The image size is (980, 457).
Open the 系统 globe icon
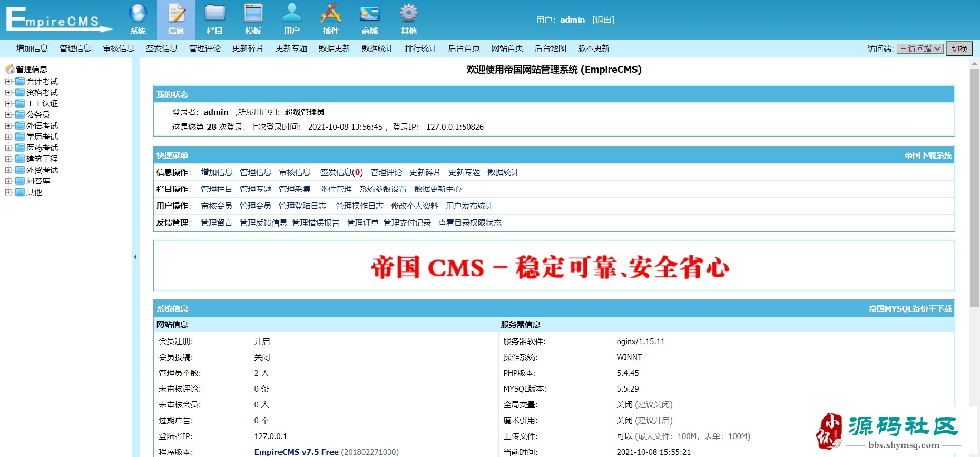(x=138, y=13)
